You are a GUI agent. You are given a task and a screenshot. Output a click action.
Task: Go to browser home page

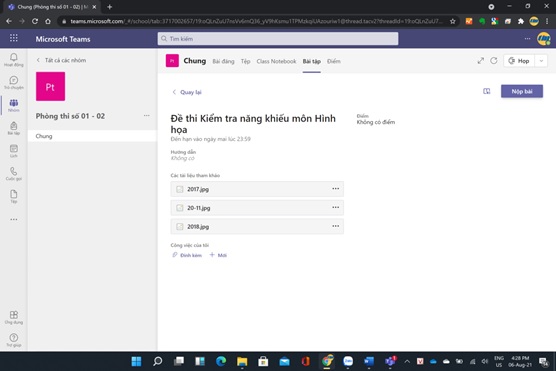(x=48, y=21)
